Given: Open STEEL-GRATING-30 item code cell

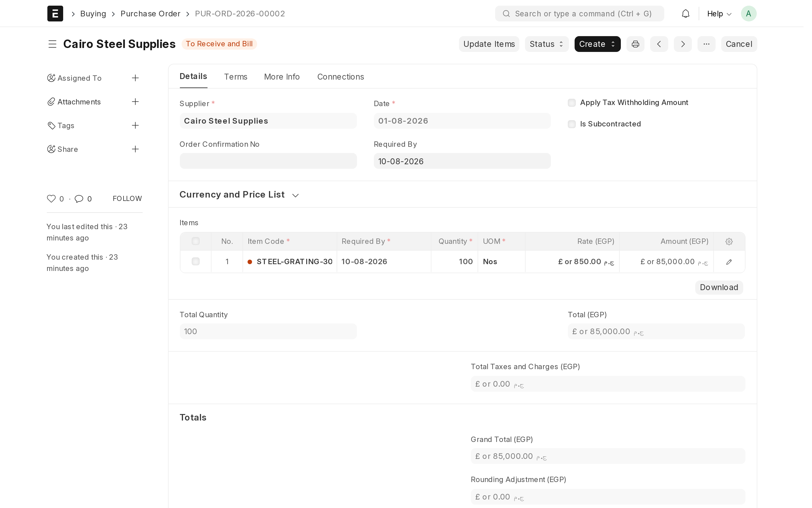Looking at the screenshot, I should [x=290, y=262].
